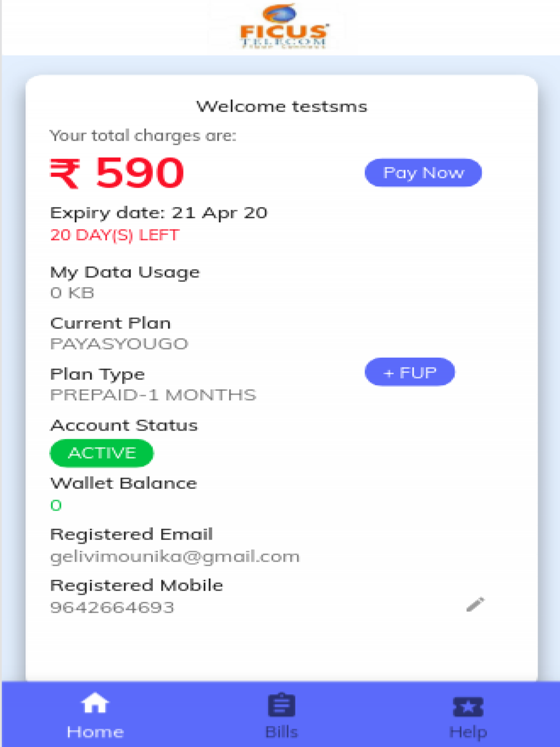Image resolution: width=560 pixels, height=747 pixels.
Task: Tap the Home house icon
Action: click(x=95, y=703)
